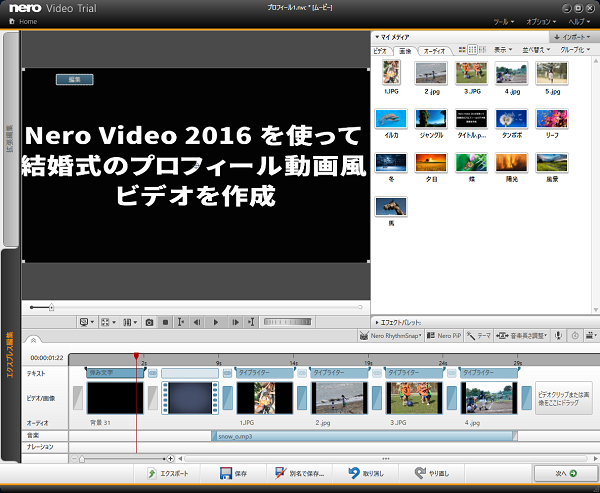Step forward one frame
Viewport: 600px width, 493px height.
pyautogui.click(x=235, y=322)
